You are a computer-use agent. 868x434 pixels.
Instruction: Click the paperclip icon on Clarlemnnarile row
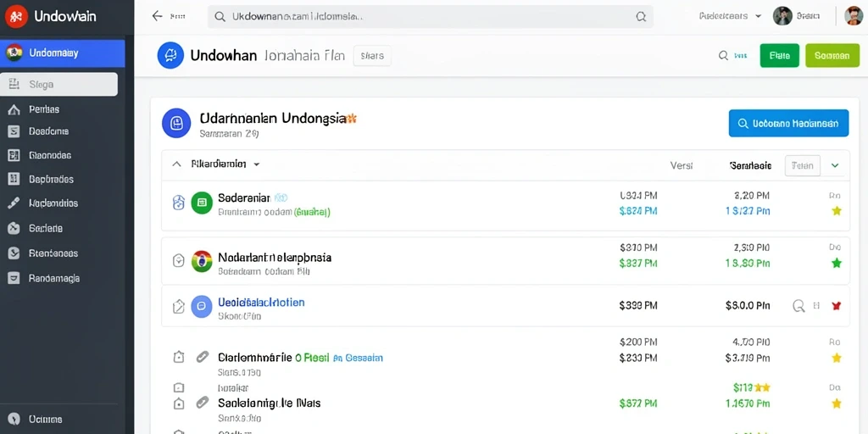[x=202, y=357]
